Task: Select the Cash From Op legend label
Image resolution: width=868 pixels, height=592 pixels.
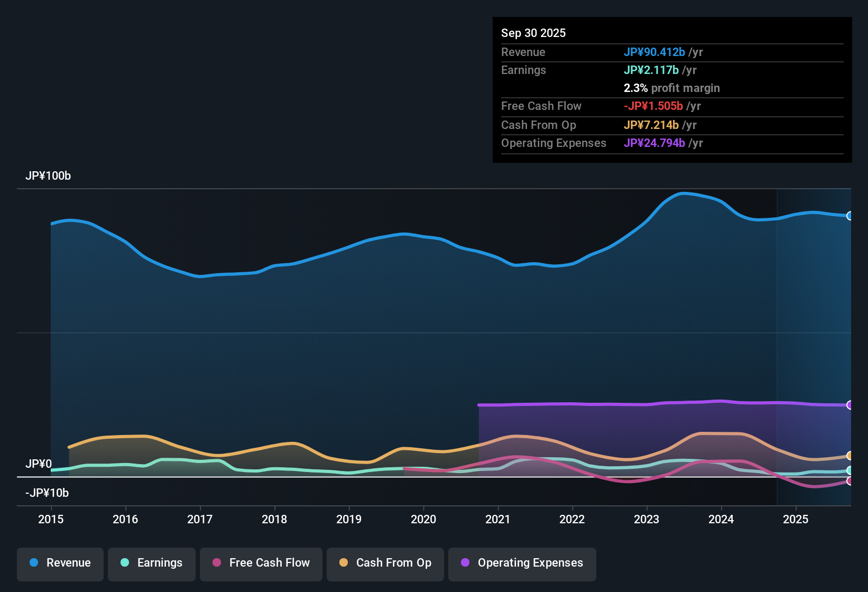Action: coord(393,563)
